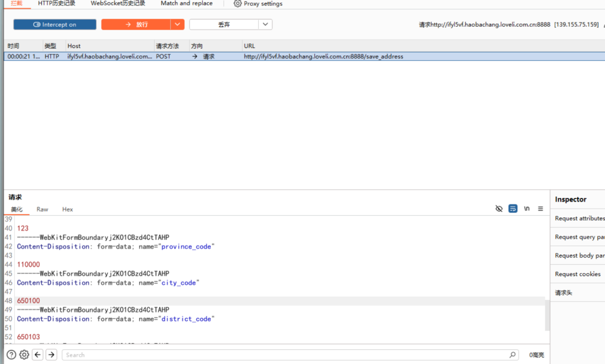Image resolution: width=605 pixels, height=364 pixels.
Task: Click the request editor vertical scrollbar
Action: coord(547,315)
